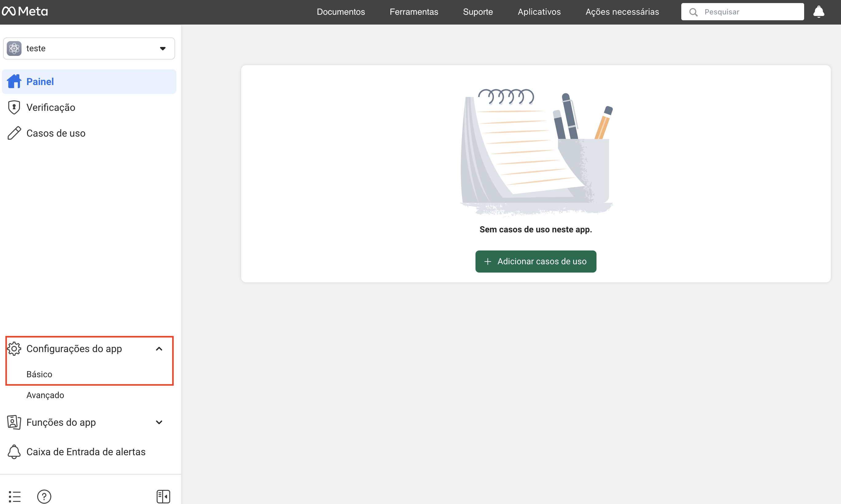Collapse the sidebar with the panel toggle

(x=163, y=496)
